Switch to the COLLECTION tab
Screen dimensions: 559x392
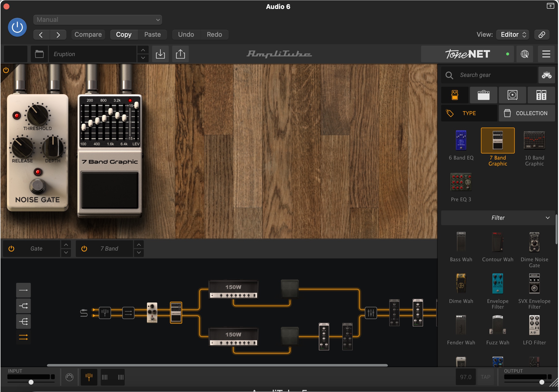pyautogui.click(x=527, y=113)
